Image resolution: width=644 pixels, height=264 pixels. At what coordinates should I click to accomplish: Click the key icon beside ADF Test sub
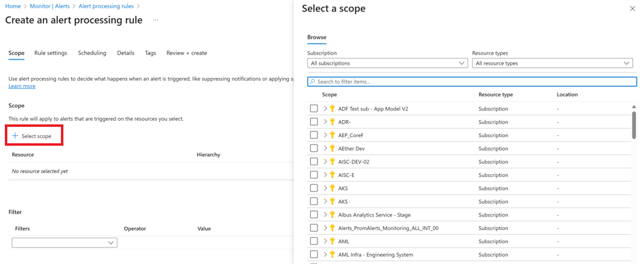[333, 109]
